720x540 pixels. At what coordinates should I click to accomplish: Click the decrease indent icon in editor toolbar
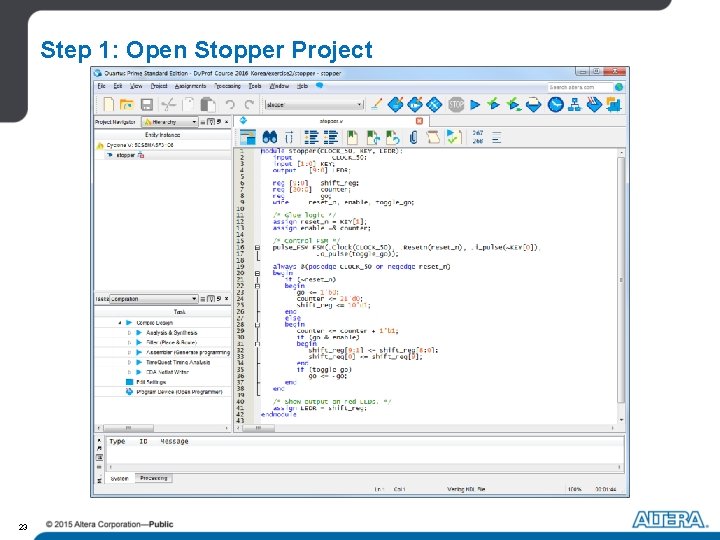pos(331,137)
